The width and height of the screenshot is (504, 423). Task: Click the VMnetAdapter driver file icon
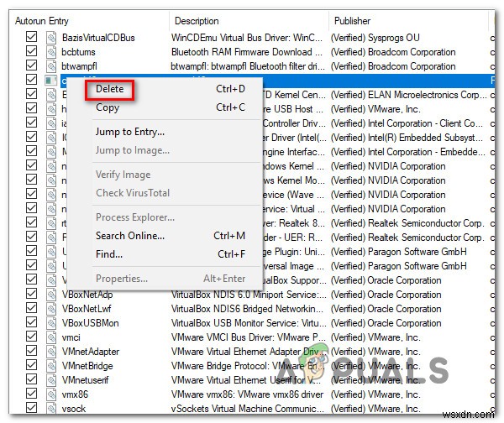tap(51, 352)
